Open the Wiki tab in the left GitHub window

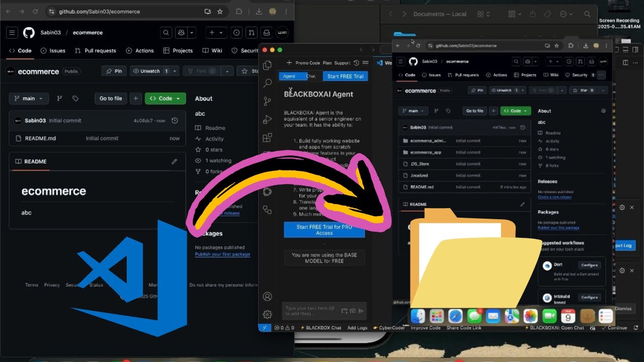212,51
